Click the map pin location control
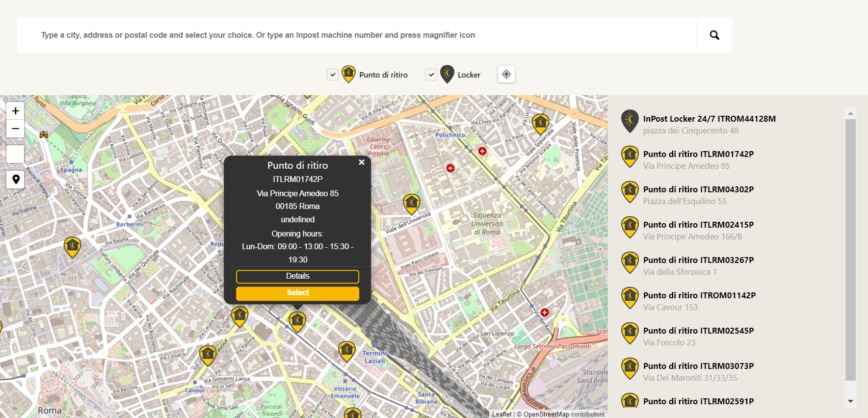Viewport: 868px width, 418px height. [15, 180]
